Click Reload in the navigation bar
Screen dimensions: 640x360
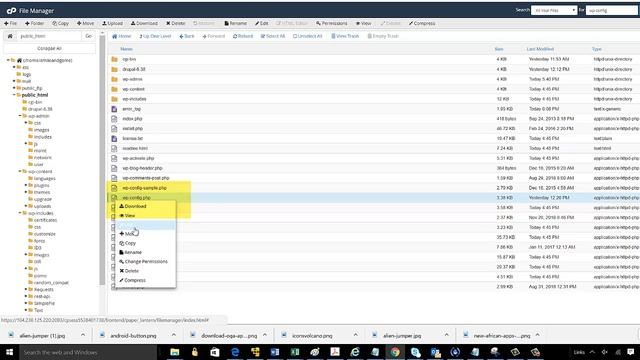243,36
